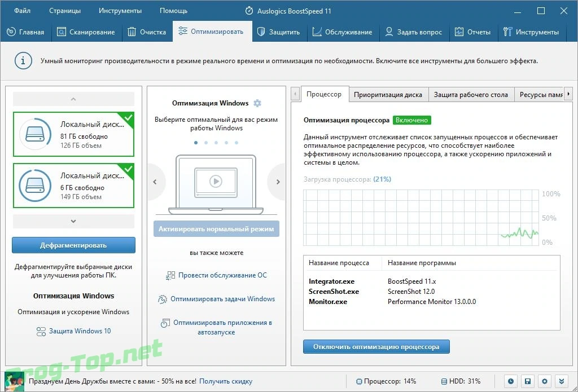Click the CPU load graph
The width and height of the screenshot is (578, 392).
421,217
